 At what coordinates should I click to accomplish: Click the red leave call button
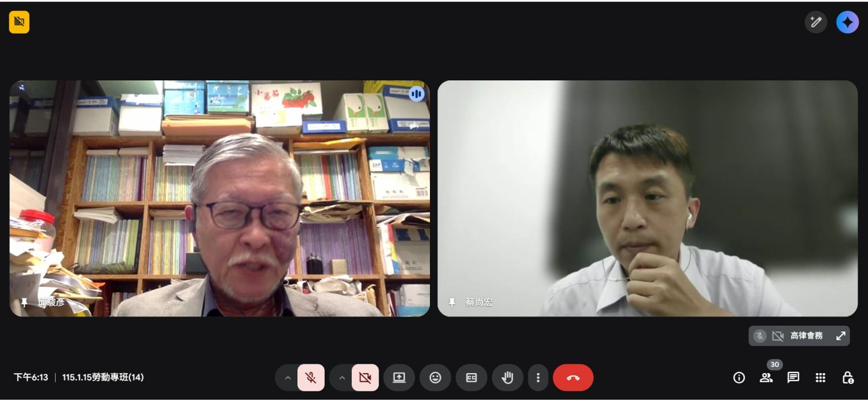[573, 378]
